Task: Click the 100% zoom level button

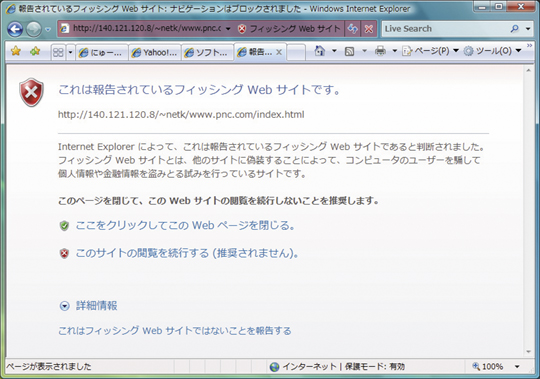Action: click(488, 367)
